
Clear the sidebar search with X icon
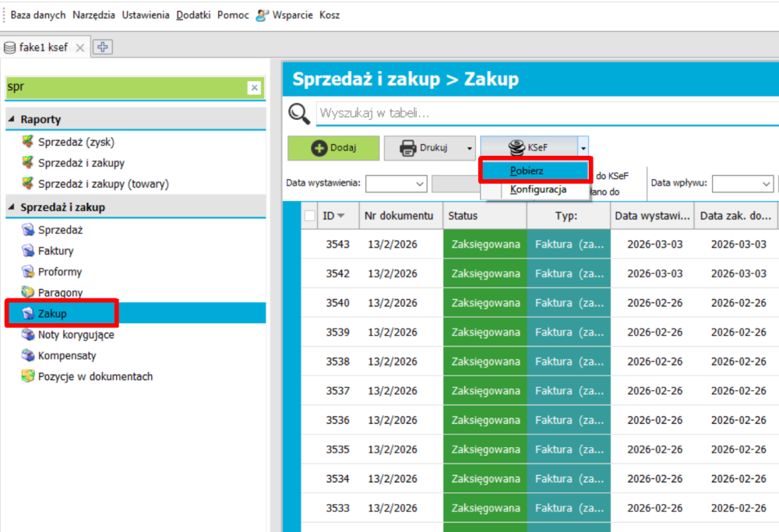point(254,88)
